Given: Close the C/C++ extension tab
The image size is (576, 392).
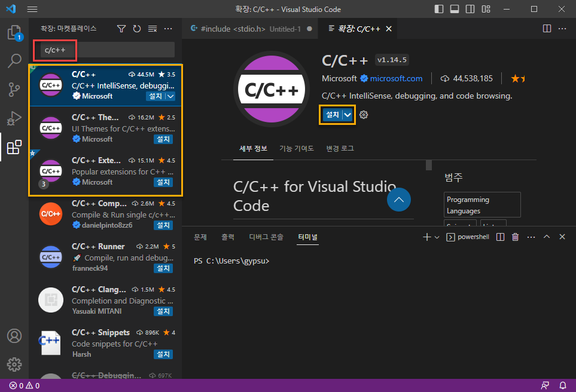Looking at the screenshot, I should [389, 29].
